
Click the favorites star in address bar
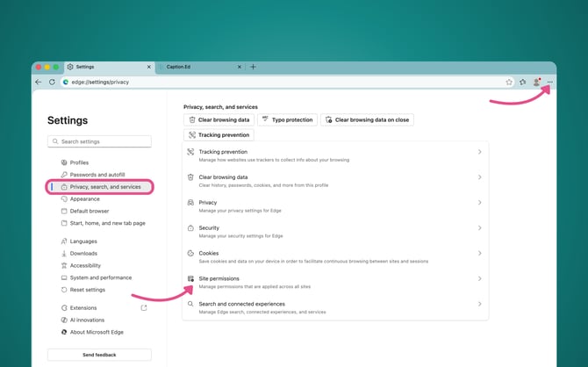point(509,82)
